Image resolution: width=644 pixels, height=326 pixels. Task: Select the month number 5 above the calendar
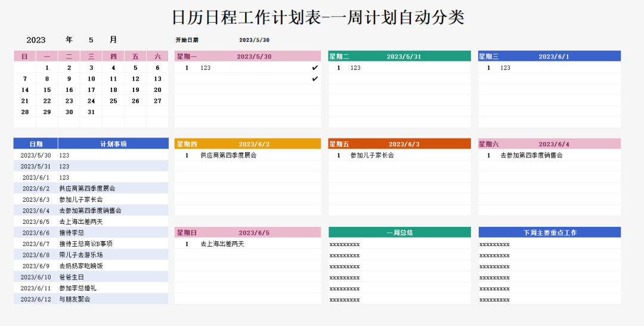pyautogui.click(x=91, y=40)
